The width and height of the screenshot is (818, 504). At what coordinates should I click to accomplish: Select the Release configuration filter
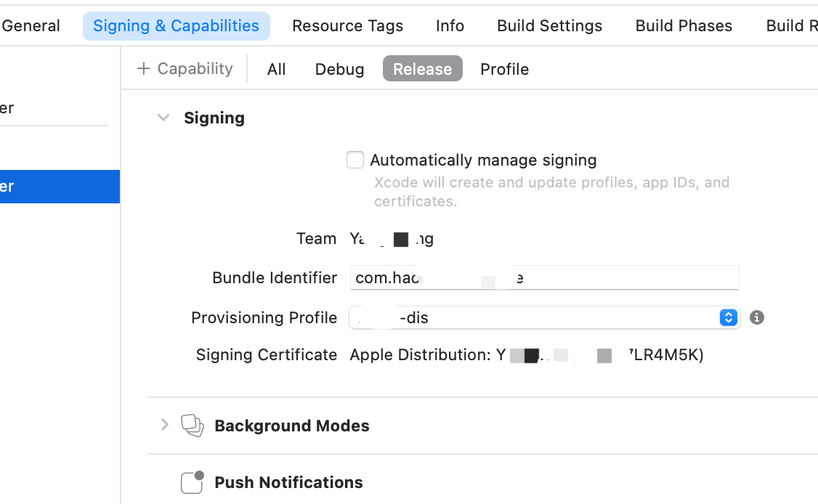(x=423, y=68)
